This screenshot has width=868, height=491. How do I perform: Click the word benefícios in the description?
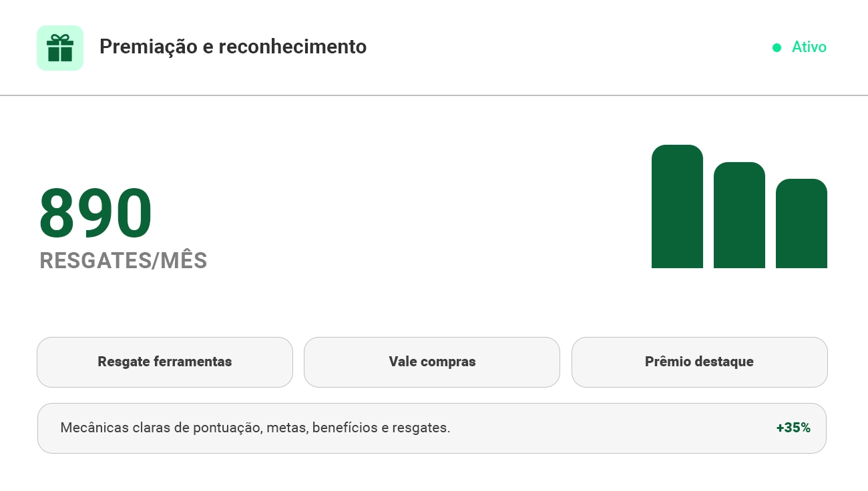coord(345,428)
